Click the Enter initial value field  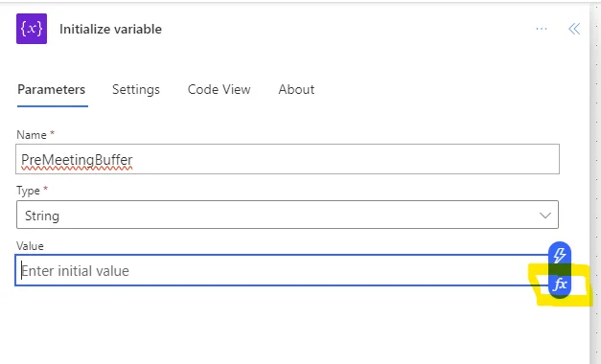pos(283,270)
